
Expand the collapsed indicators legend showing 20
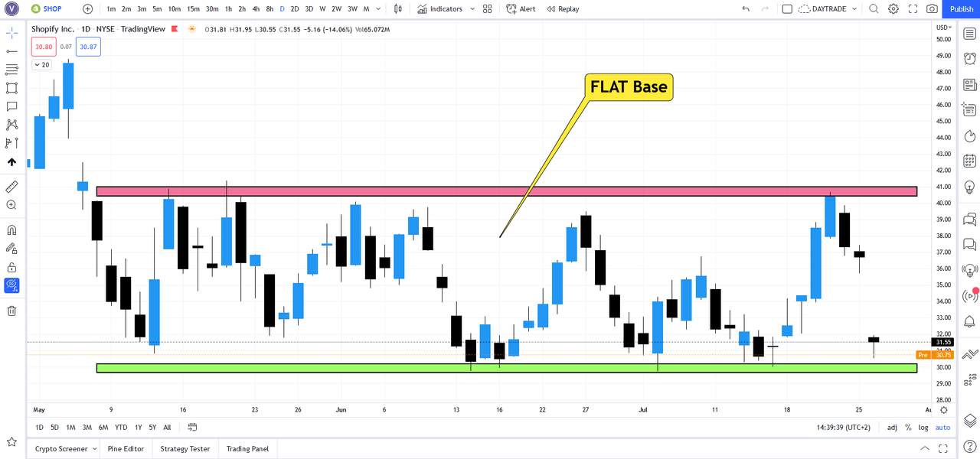pyautogui.click(x=41, y=65)
